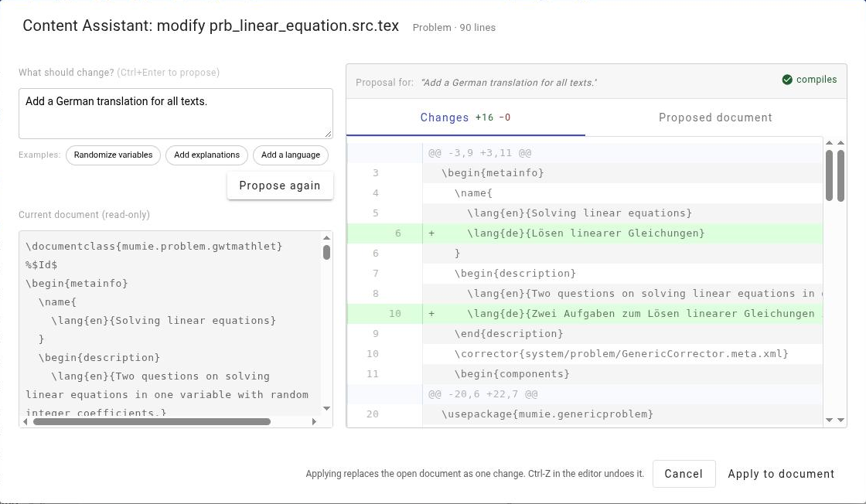This screenshot has width=866, height=504.
Task: Click the +16 additions count
Action: 484,117
